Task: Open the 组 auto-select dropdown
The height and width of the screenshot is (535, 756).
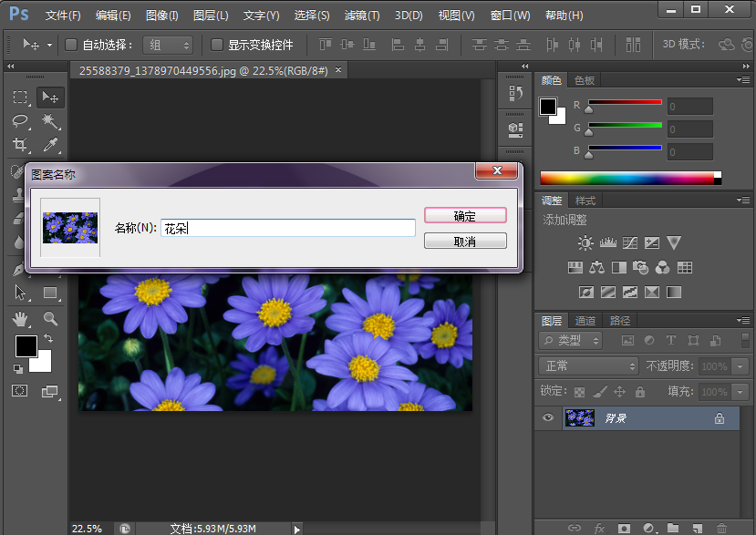Action: point(168,46)
